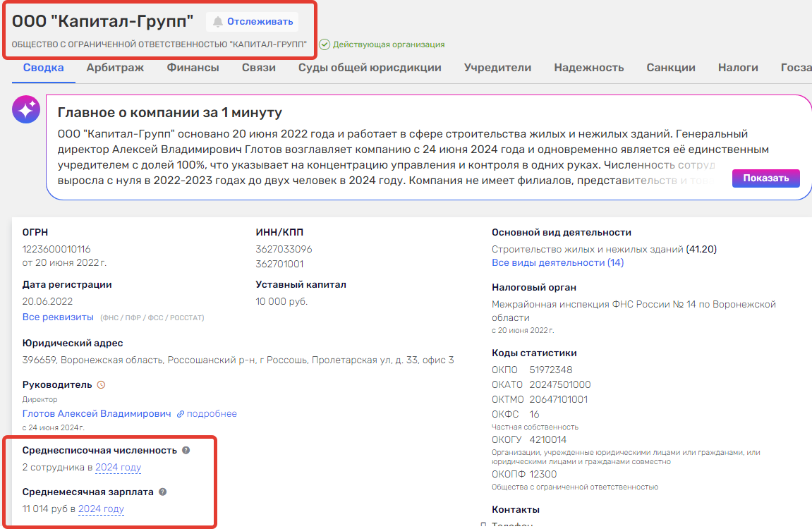Screen dimensions: 812x529
Task: Open Все виды деятельности (14) link
Action: [557, 263]
